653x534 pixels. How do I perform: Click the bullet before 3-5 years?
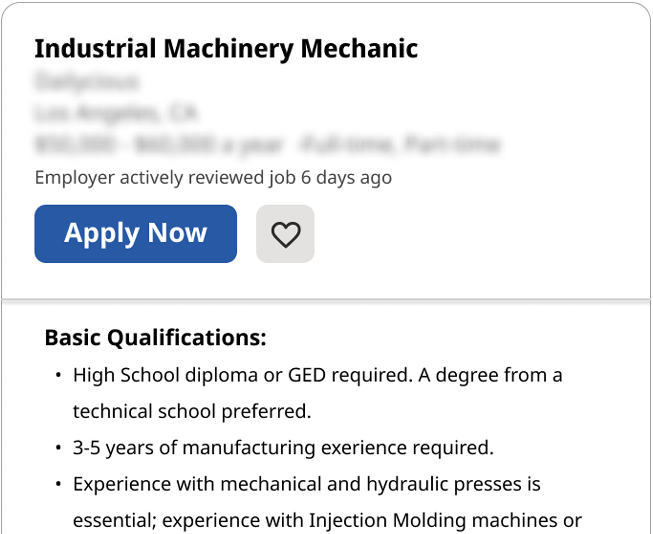(x=58, y=448)
